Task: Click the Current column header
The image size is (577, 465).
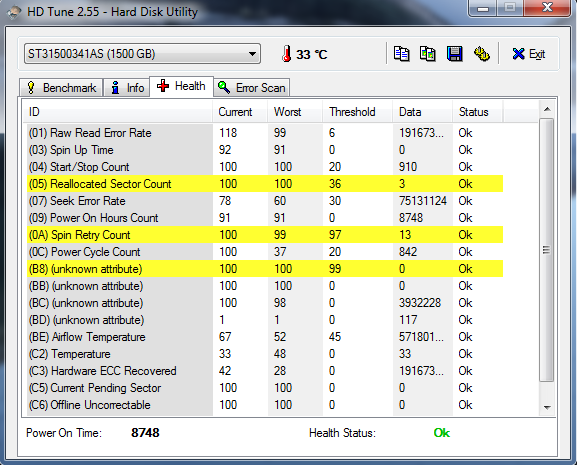Action: coord(240,112)
